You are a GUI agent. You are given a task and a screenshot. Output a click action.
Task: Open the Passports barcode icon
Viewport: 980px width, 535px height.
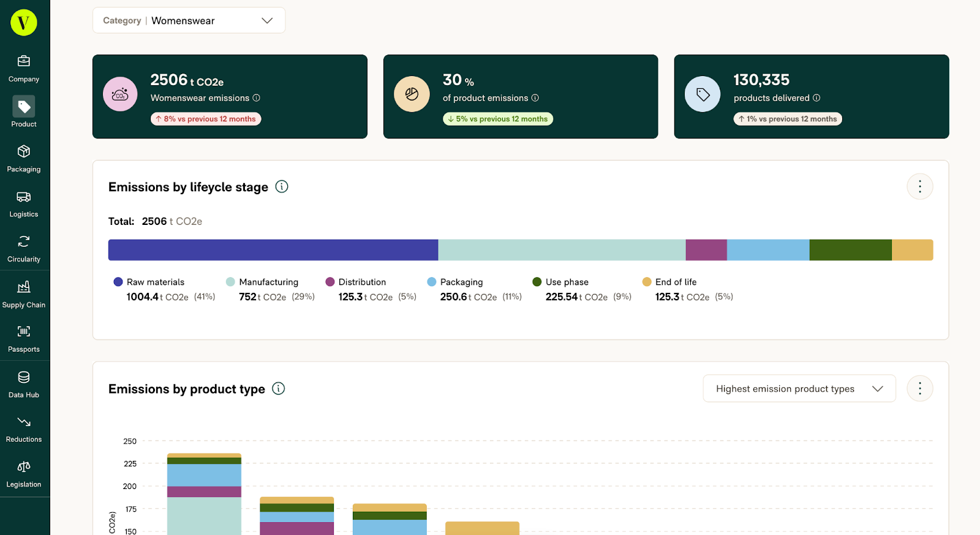(x=24, y=332)
